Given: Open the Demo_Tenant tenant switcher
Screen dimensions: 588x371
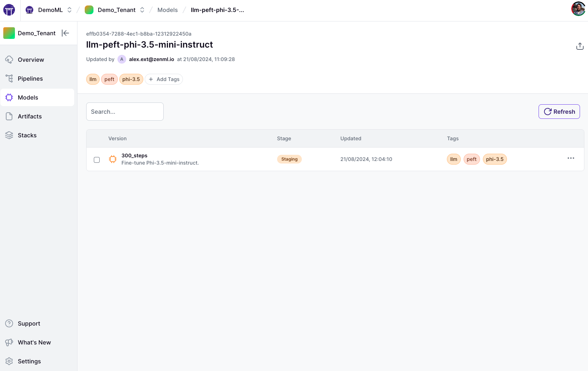Looking at the screenshot, I should tap(142, 10).
